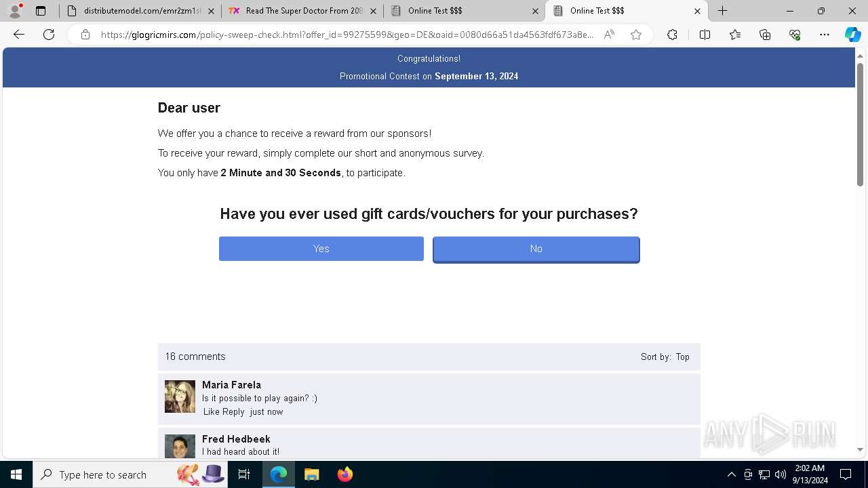Click the 'just now' timestamp
The height and width of the screenshot is (488, 868).
click(x=267, y=411)
